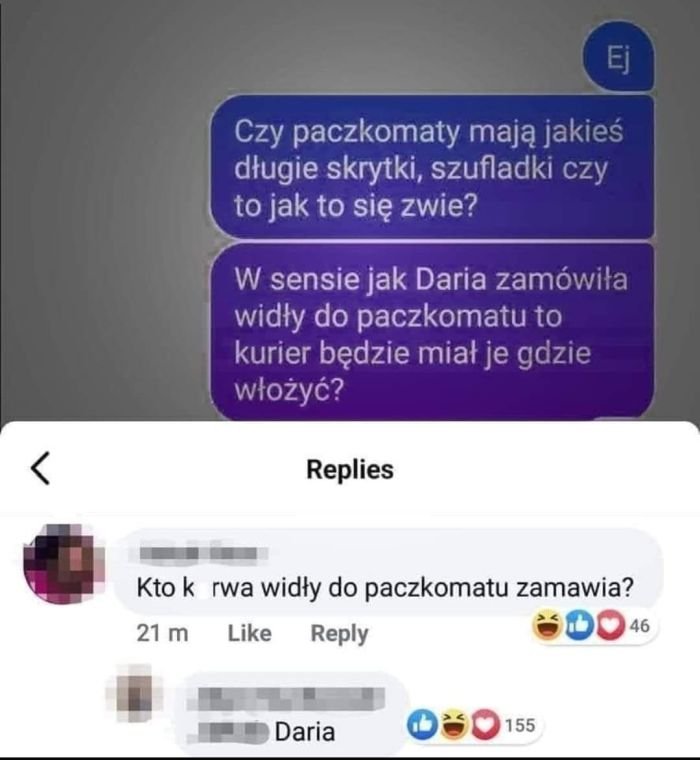
Task: Click the heart reaction on first comment
Action: pyautogui.click(x=610, y=625)
